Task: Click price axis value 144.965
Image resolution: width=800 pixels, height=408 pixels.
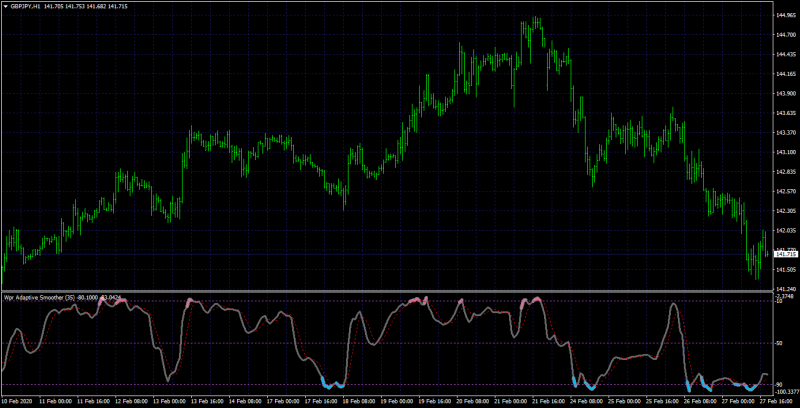Action: click(x=786, y=15)
